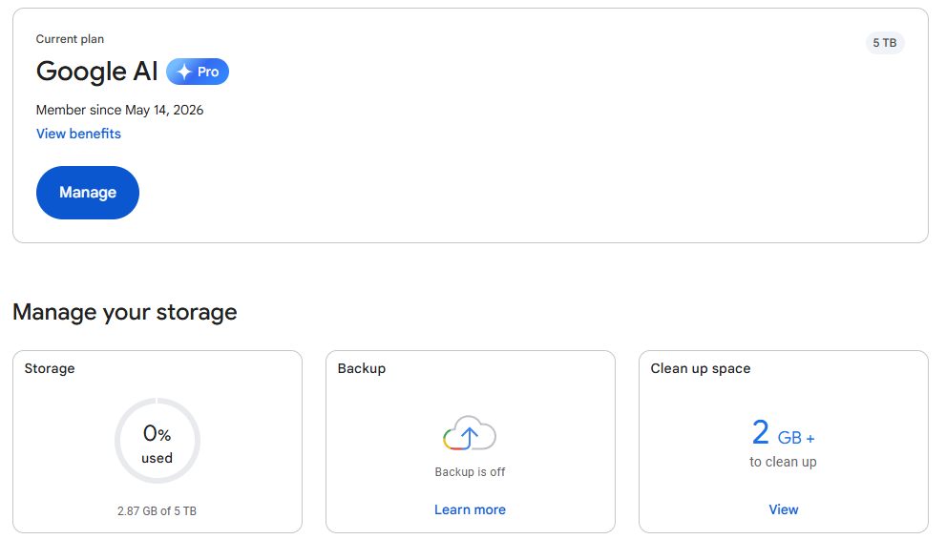Click the '2.87 GB of 5 TB' text
This screenshot has width=946, height=560.
157,511
